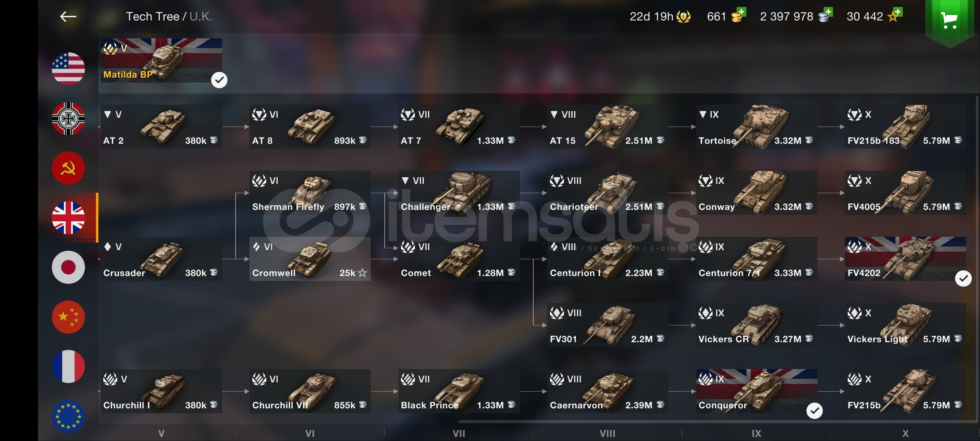The height and width of the screenshot is (441, 980).
Task: Go back using the arrow icon
Action: (x=68, y=16)
